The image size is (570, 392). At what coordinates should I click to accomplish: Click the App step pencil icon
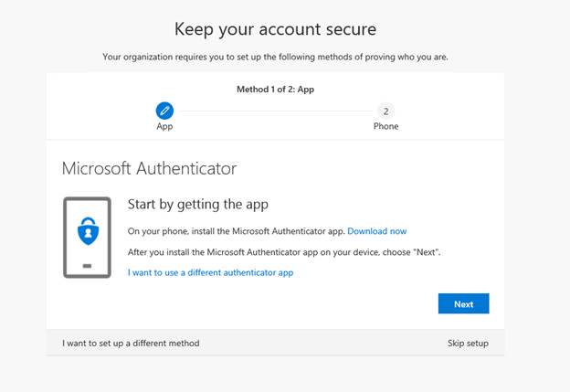point(164,111)
